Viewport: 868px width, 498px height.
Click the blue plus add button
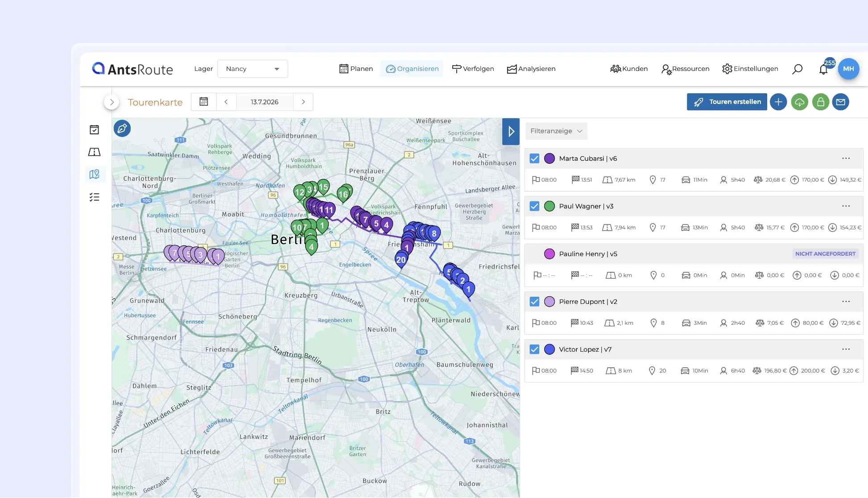778,102
